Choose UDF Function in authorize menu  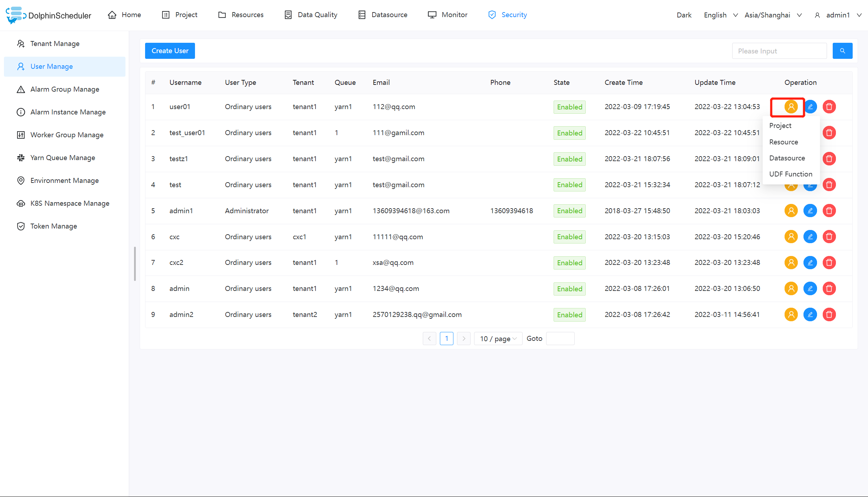pos(790,174)
